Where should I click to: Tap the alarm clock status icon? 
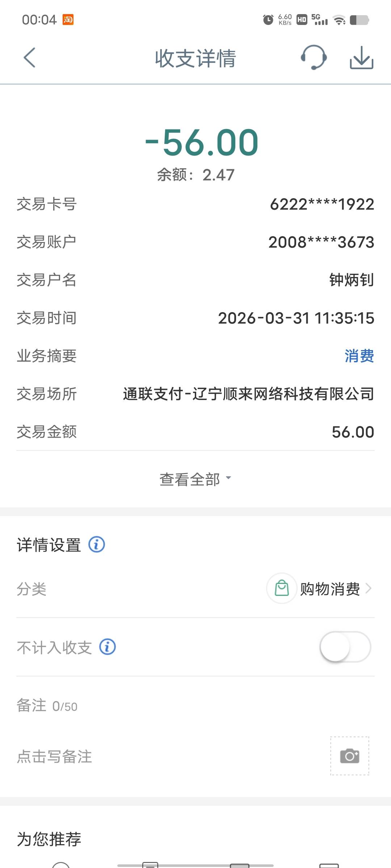(268, 20)
